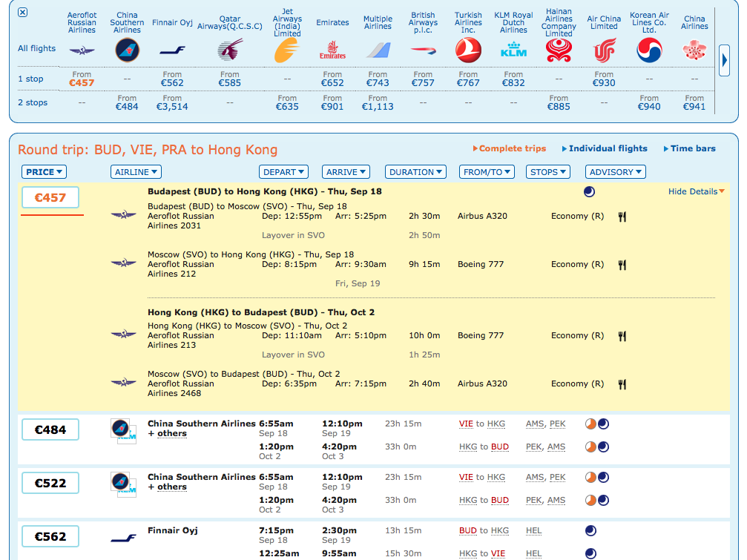
Task: Click Jet Airways 2 stops fare €635
Action: click(x=287, y=107)
